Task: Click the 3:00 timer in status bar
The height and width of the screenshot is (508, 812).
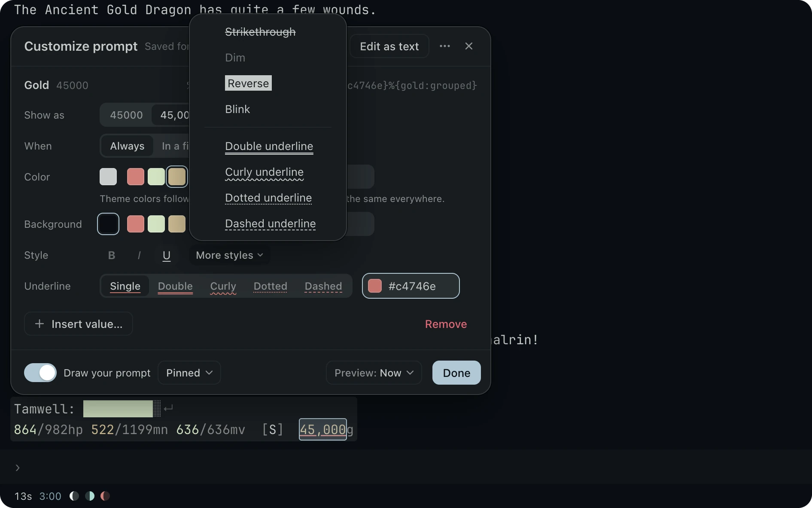Action: [50, 496]
